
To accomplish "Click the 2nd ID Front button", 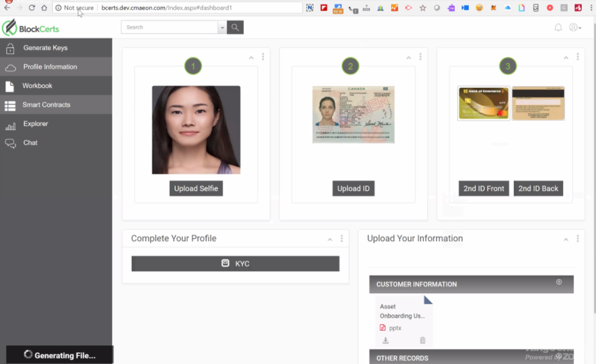I will [x=484, y=189].
